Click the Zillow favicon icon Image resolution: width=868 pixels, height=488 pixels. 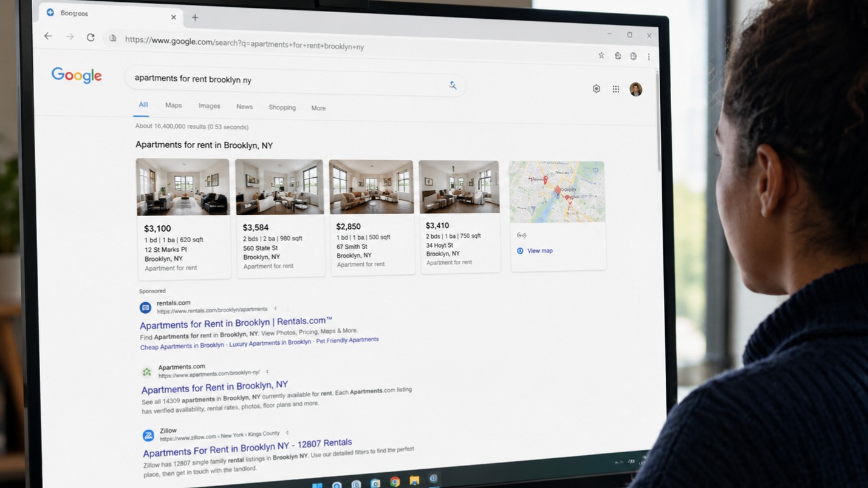pos(148,435)
